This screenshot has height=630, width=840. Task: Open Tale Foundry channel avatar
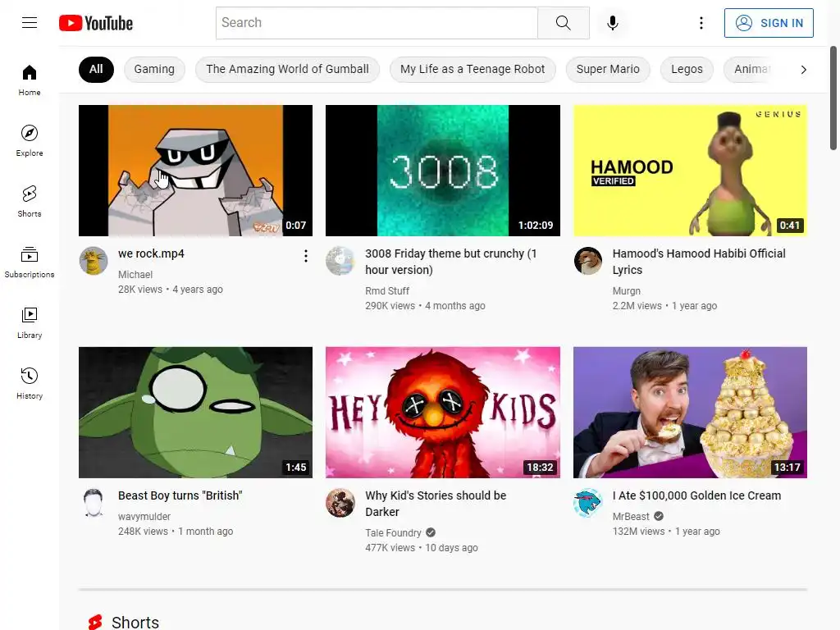(340, 503)
